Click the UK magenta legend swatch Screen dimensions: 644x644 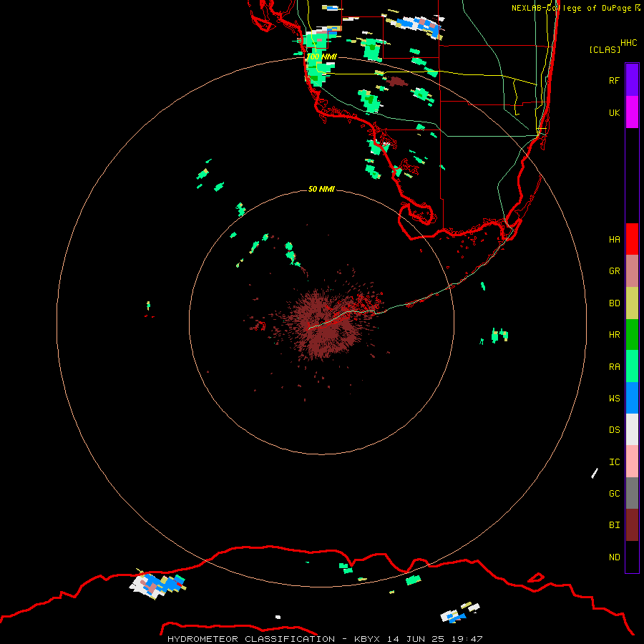click(x=632, y=112)
